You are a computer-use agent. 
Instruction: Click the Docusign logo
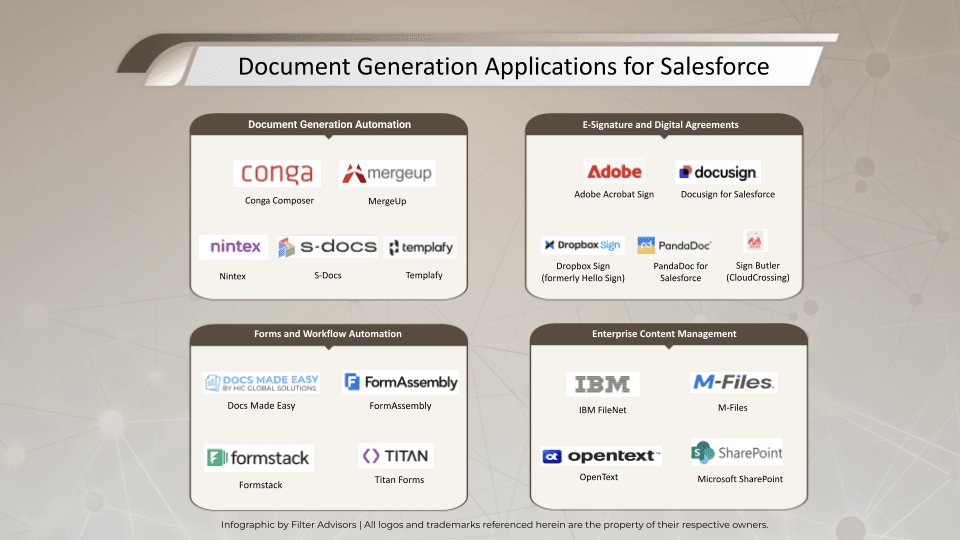(x=718, y=172)
